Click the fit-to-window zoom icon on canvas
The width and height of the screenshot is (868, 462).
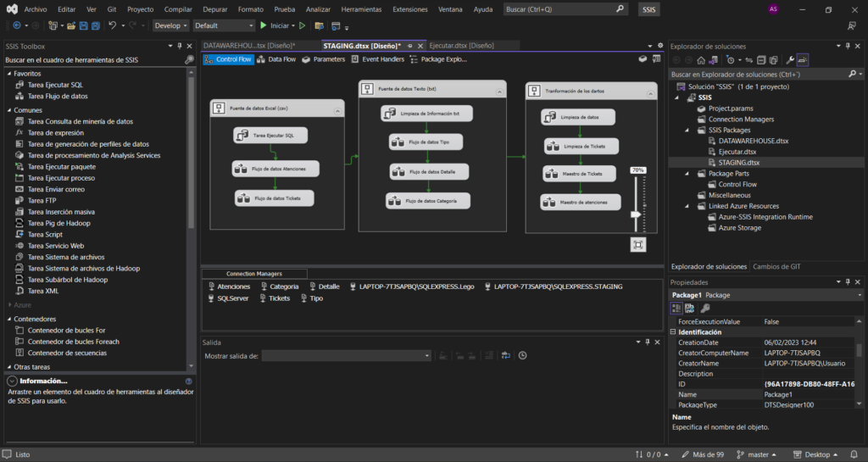(x=637, y=244)
